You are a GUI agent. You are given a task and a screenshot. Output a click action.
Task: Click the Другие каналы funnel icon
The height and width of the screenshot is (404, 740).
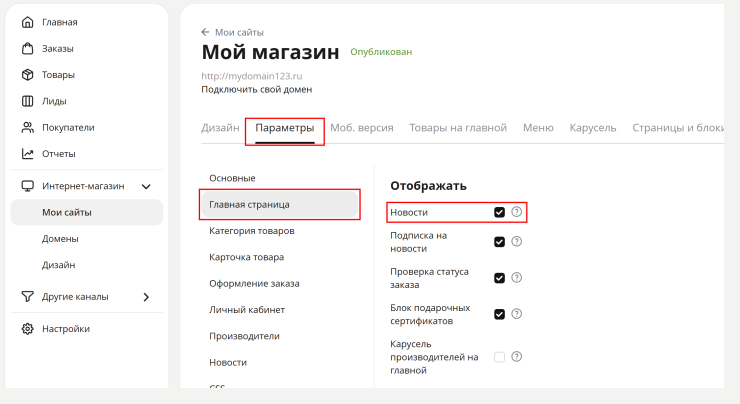coord(28,296)
